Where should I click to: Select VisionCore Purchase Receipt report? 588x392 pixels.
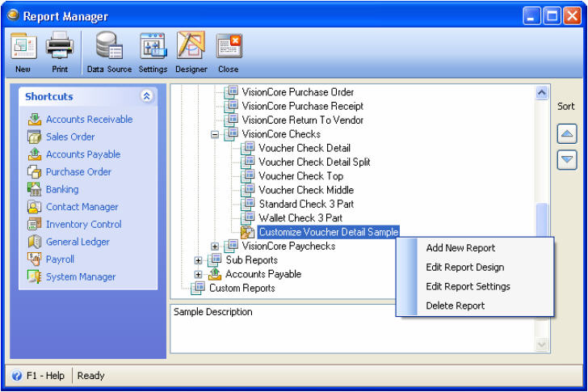(x=302, y=106)
